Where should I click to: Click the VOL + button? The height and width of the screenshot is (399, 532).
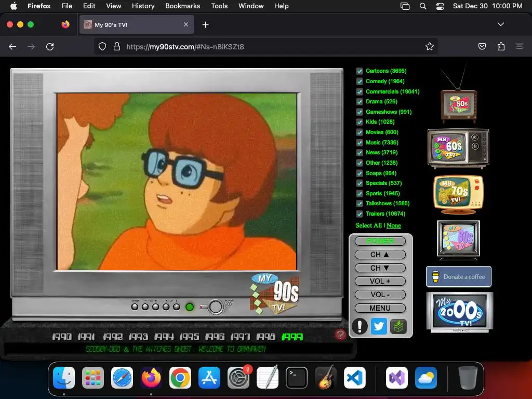tap(380, 281)
